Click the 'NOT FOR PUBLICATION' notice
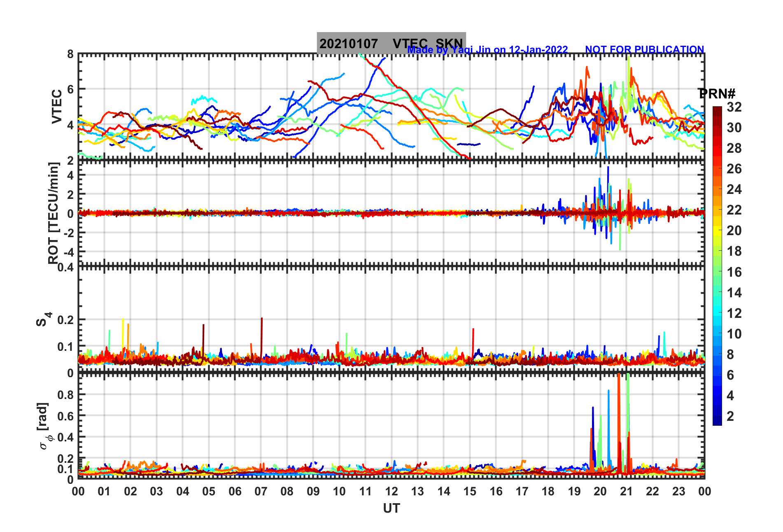 [645, 49]
